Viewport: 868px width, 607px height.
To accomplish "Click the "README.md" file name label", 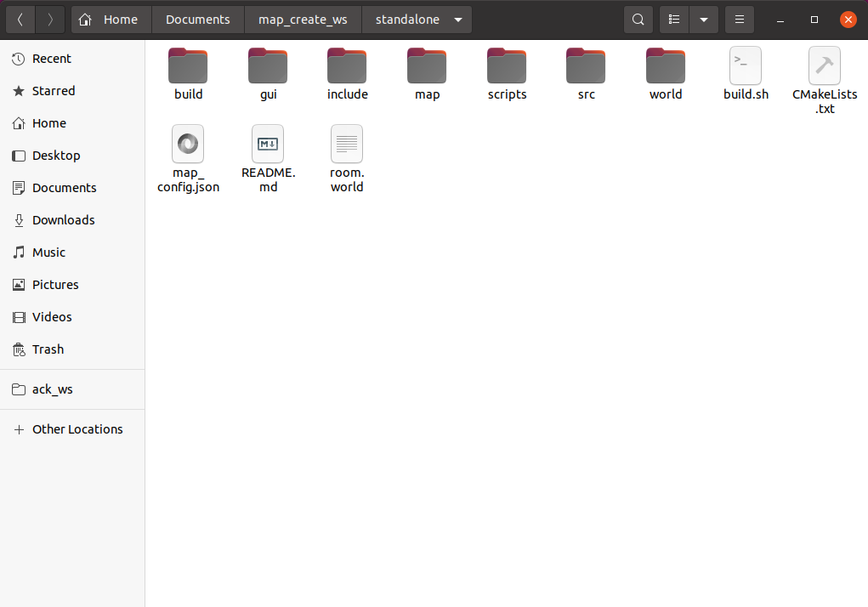I will (x=269, y=180).
